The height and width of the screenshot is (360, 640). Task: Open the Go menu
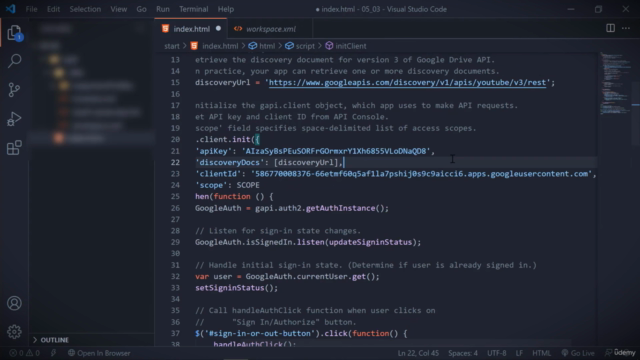tap(141, 9)
